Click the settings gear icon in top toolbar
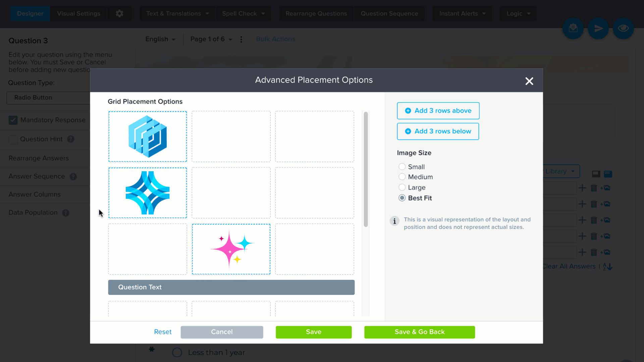The width and height of the screenshot is (644, 362). tap(119, 13)
